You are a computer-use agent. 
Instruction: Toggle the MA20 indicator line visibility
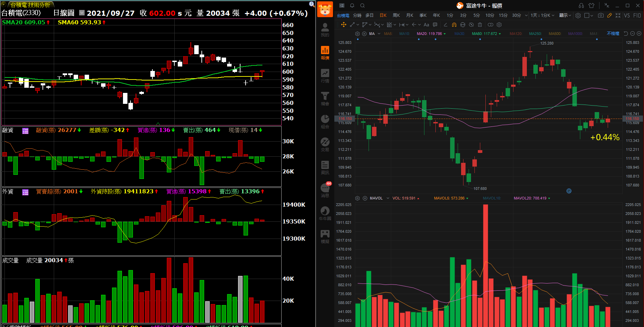(x=431, y=34)
